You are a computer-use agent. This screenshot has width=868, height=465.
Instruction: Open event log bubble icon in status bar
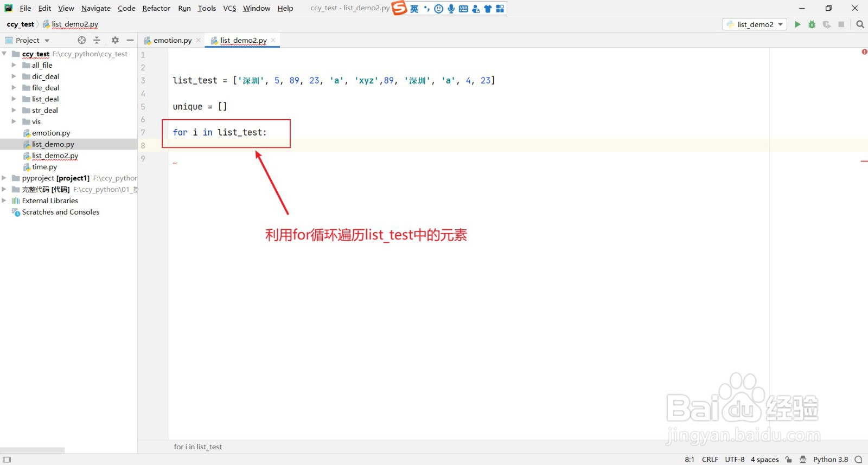858,460
